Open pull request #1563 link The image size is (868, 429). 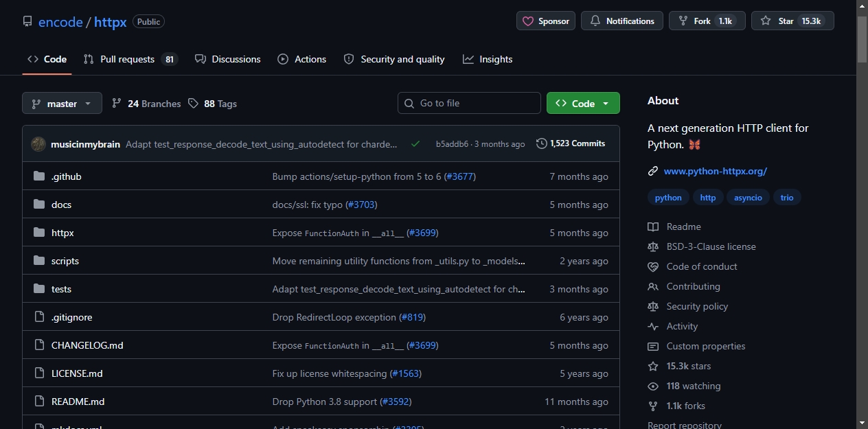(405, 373)
